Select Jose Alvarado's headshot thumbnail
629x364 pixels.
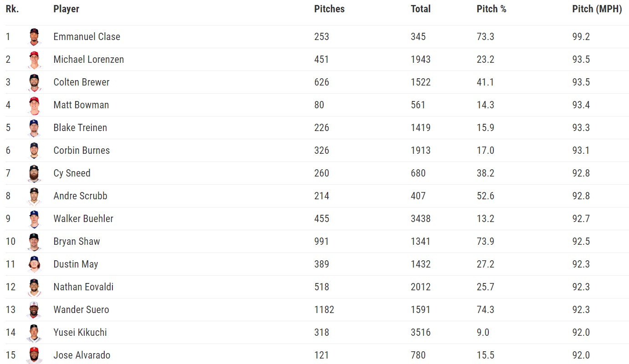pyautogui.click(x=34, y=355)
